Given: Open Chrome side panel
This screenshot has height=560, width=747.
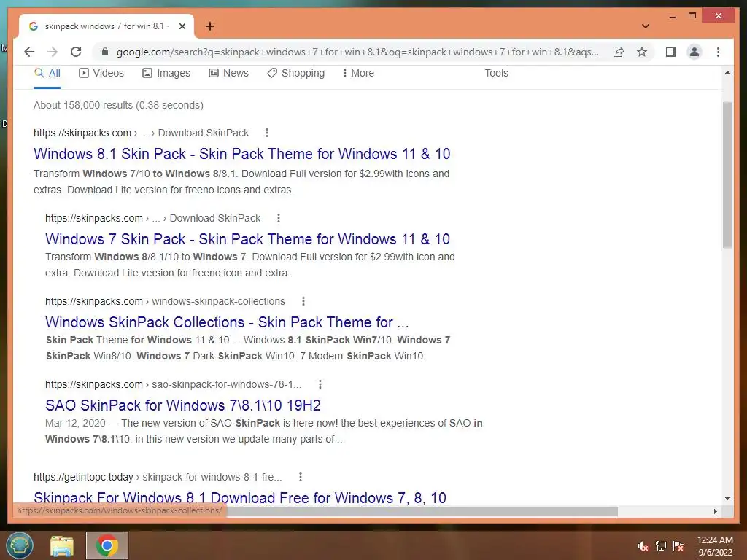Looking at the screenshot, I should pyautogui.click(x=671, y=52).
